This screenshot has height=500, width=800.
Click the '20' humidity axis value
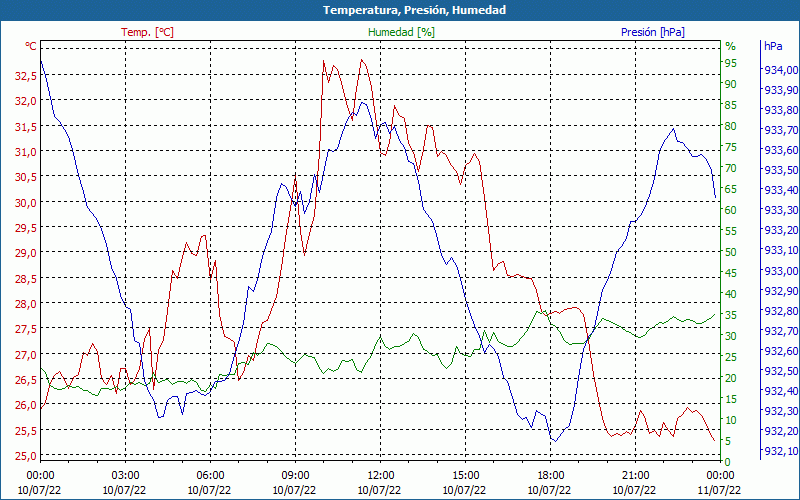tap(731, 378)
